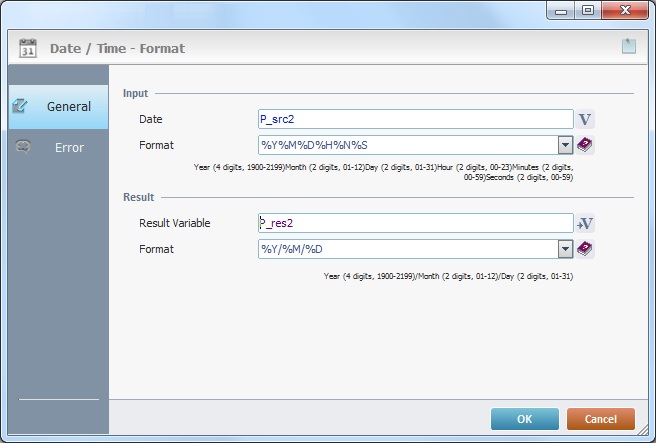Switch to the Error tab label
The image size is (656, 443).
click(69, 148)
